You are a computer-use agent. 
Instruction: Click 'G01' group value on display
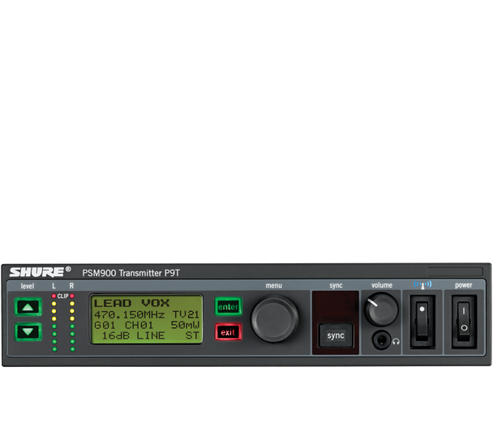[x=105, y=325]
